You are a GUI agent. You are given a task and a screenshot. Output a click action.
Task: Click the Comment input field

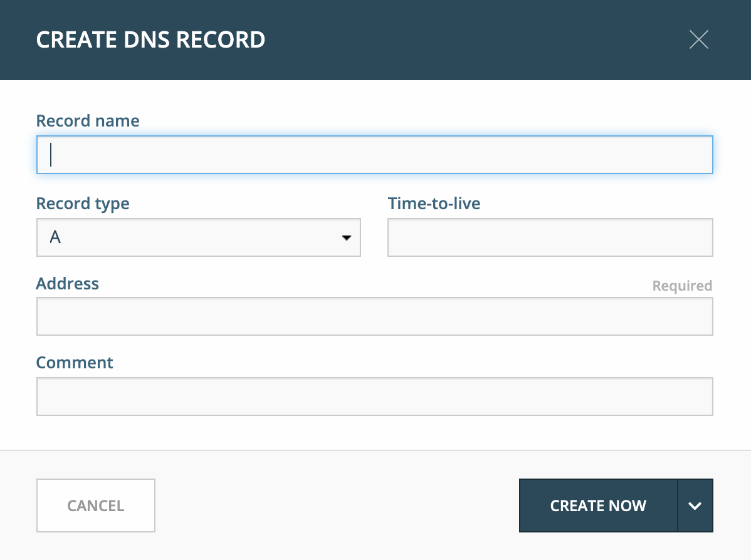(x=374, y=397)
